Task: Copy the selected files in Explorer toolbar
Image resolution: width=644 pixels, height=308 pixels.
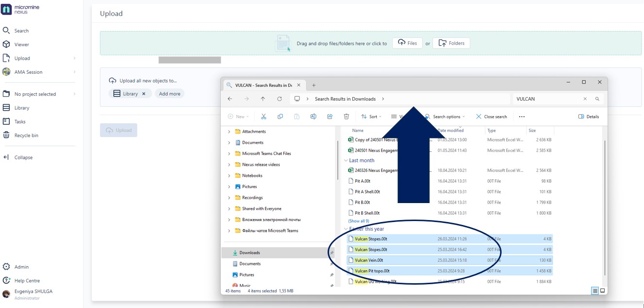Action: click(280, 116)
